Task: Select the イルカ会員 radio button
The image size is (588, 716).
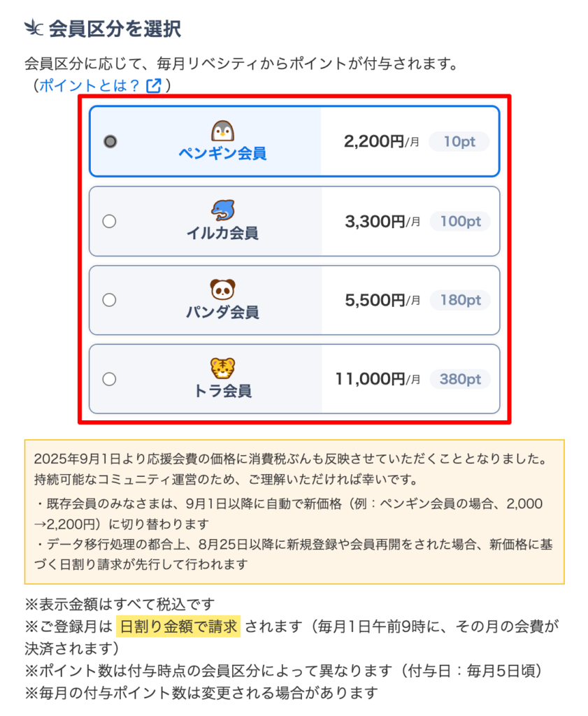Action: point(109,222)
